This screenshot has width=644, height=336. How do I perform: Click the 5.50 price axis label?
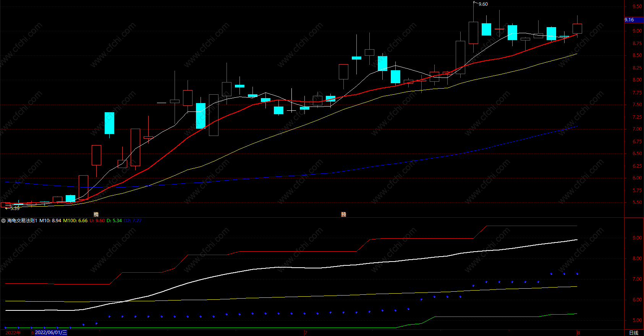click(637, 202)
